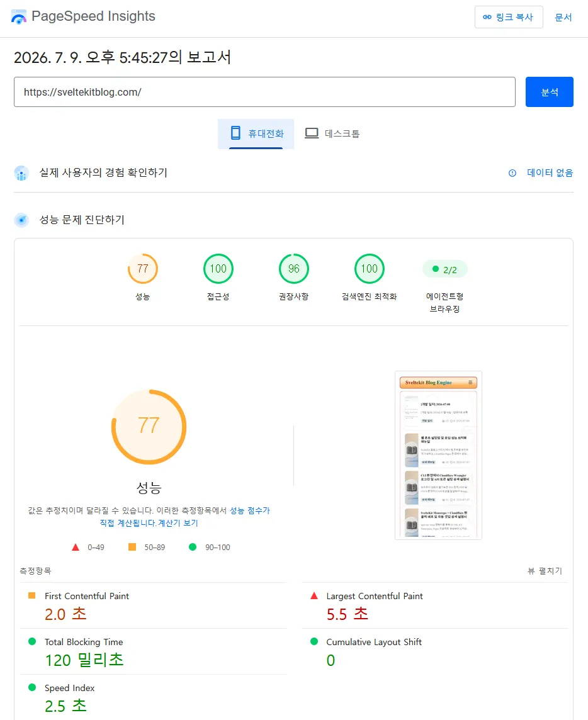The height and width of the screenshot is (720, 588).
Task: Click the PageSpeed Insights logo icon
Action: [19, 17]
